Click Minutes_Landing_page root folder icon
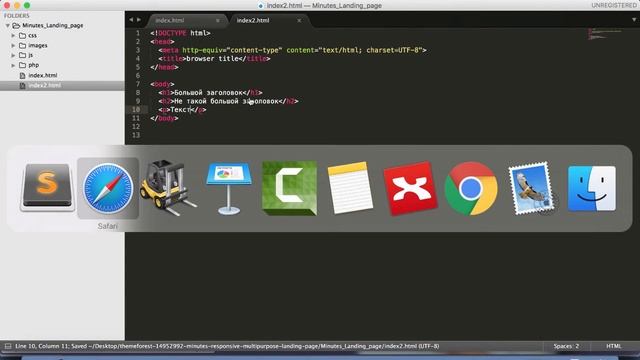 (16, 25)
